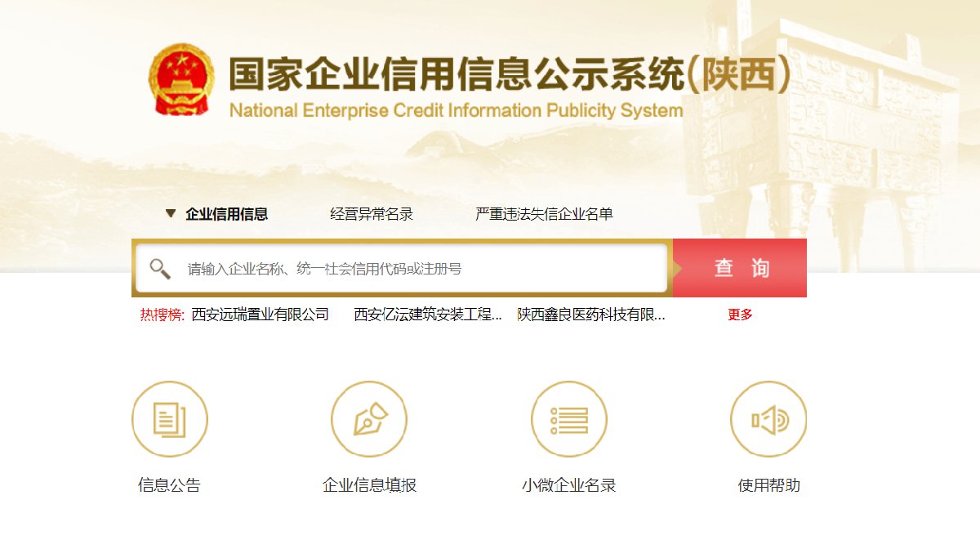This screenshot has width=980, height=549.
Task: Click the national emblem logo
Action: pyautogui.click(x=181, y=78)
